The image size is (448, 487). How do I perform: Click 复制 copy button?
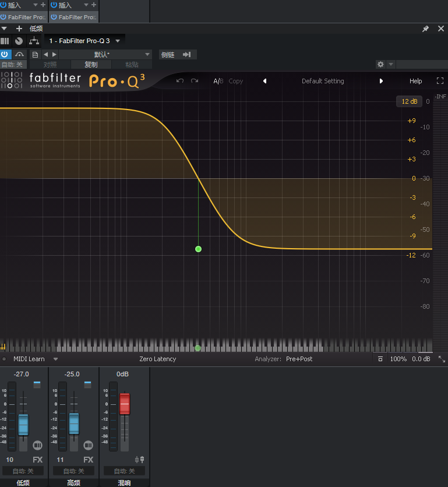tap(91, 65)
